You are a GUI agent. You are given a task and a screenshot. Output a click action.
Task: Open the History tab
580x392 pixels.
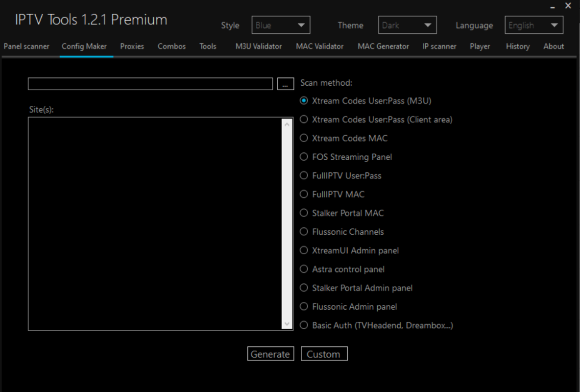pyautogui.click(x=518, y=46)
